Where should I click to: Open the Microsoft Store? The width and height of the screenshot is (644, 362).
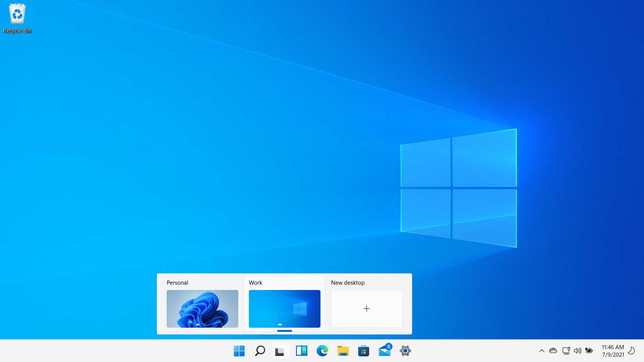[x=363, y=351]
